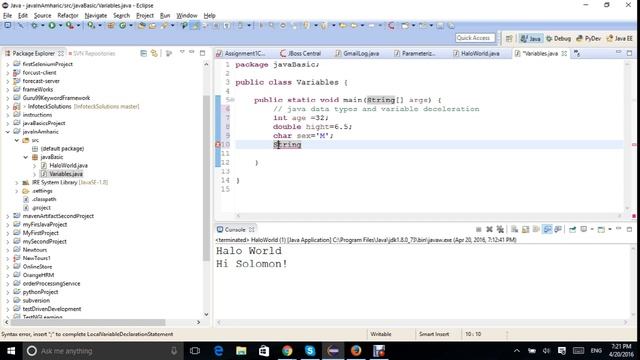Viewport: 640px width, 360px height.
Task: Open Skype from the taskbar
Action: 310,351
